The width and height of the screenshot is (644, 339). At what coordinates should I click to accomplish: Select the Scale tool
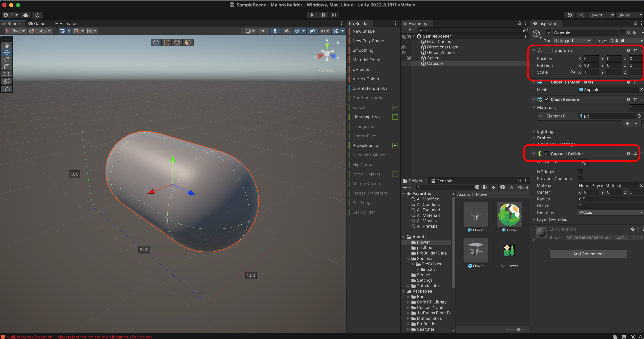point(7,67)
